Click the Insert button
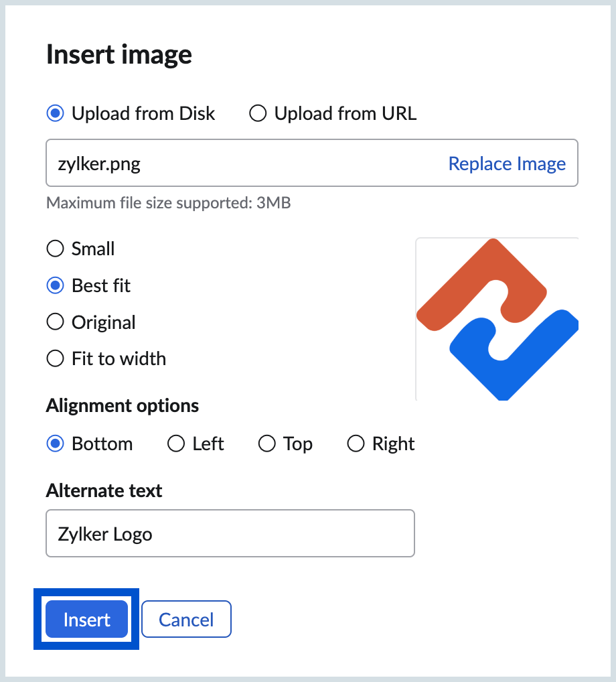 click(86, 620)
